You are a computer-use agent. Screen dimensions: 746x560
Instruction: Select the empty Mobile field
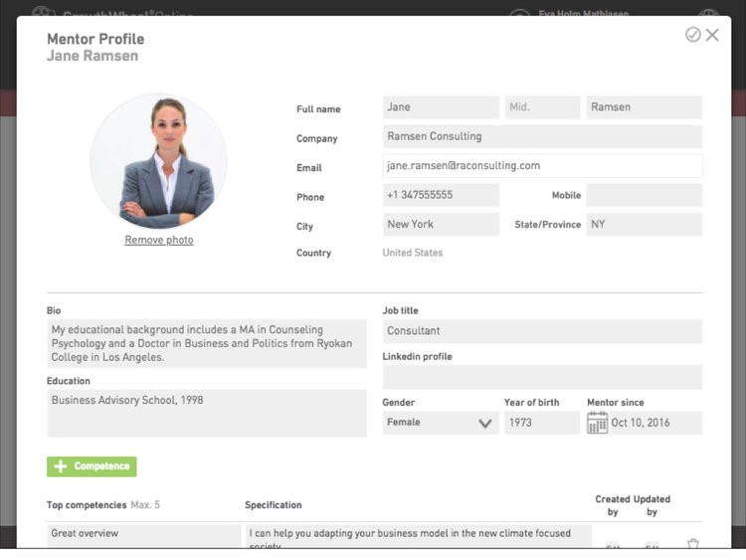(x=645, y=195)
